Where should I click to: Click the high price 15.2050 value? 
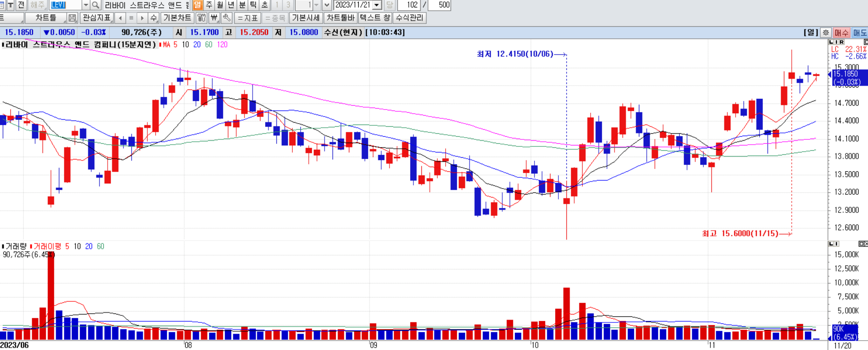[x=254, y=32]
